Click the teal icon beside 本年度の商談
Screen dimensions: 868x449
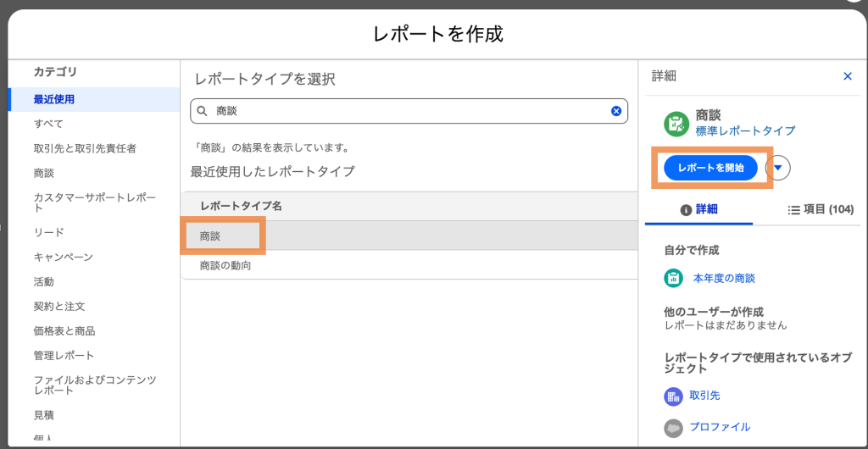pyautogui.click(x=674, y=278)
